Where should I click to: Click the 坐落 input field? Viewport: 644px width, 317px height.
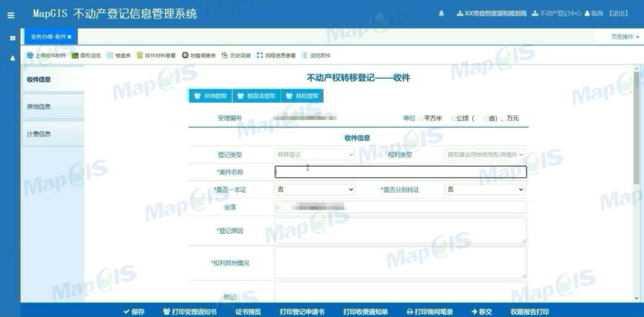click(x=401, y=207)
